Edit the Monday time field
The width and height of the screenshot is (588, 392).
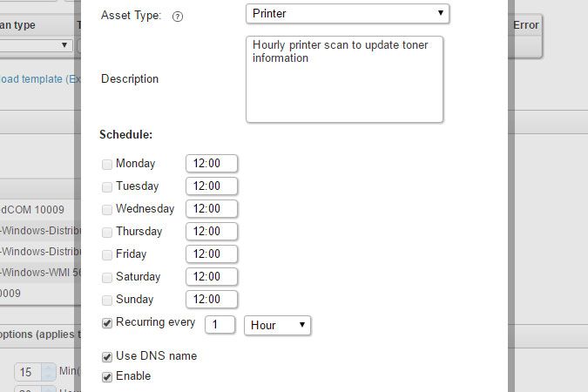tap(212, 164)
